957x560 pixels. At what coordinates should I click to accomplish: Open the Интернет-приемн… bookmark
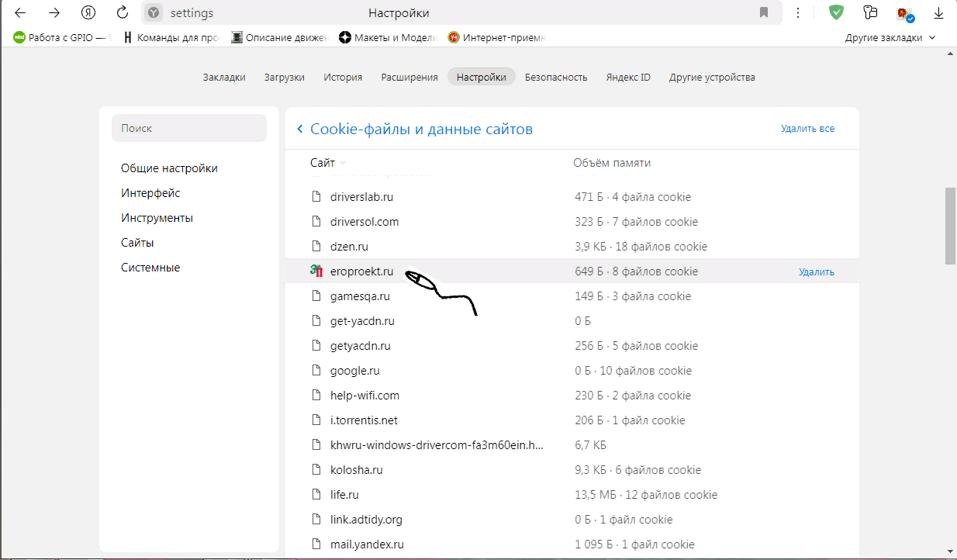497,37
